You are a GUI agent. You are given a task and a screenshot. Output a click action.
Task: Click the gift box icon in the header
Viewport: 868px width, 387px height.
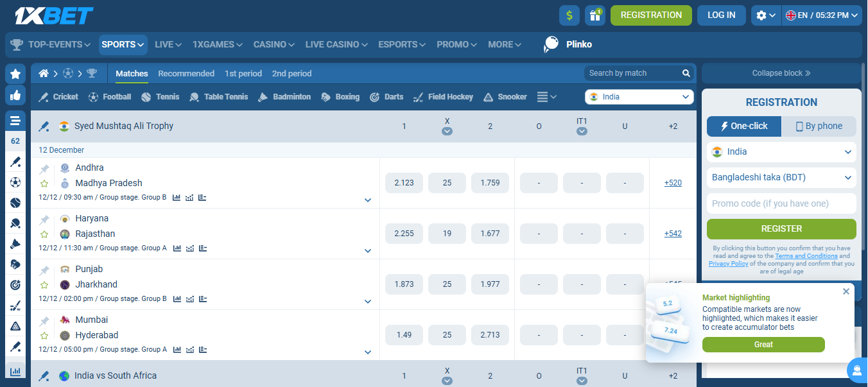(595, 14)
